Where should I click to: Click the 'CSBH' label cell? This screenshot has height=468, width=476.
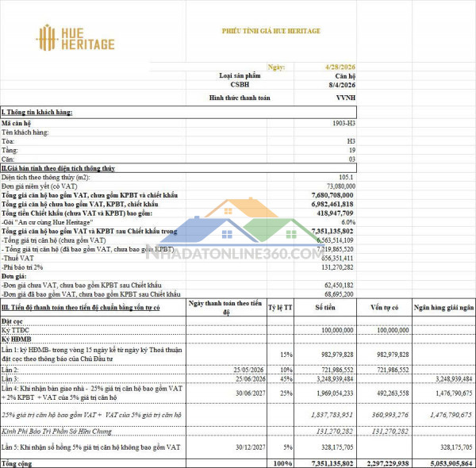[x=240, y=85]
